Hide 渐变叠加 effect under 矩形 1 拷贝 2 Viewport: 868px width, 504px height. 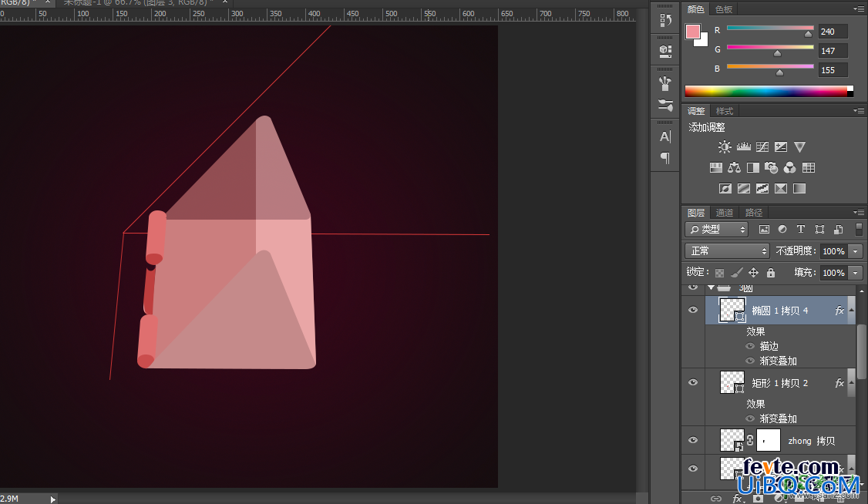pos(750,418)
